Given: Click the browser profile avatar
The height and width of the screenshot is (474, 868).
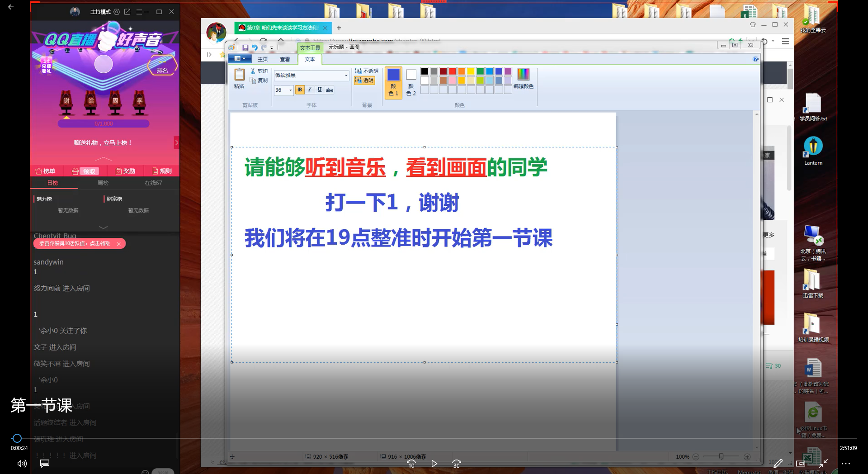Looking at the screenshot, I should (216, 32).
